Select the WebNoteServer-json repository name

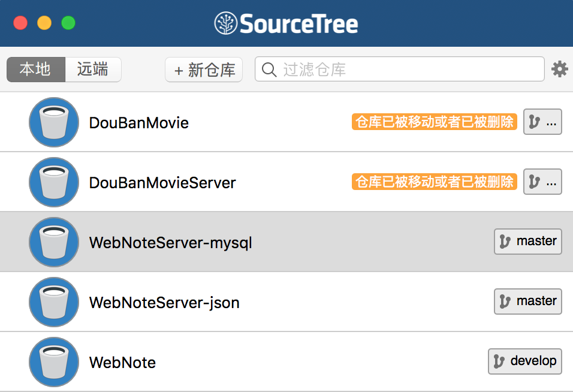pyautogui.click(x=164, y=303)
